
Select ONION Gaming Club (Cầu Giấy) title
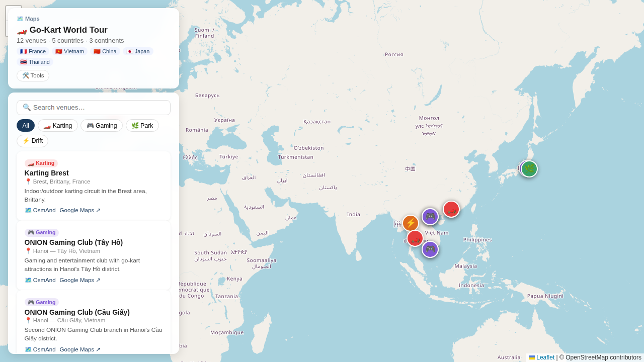[x=77, y=312]
